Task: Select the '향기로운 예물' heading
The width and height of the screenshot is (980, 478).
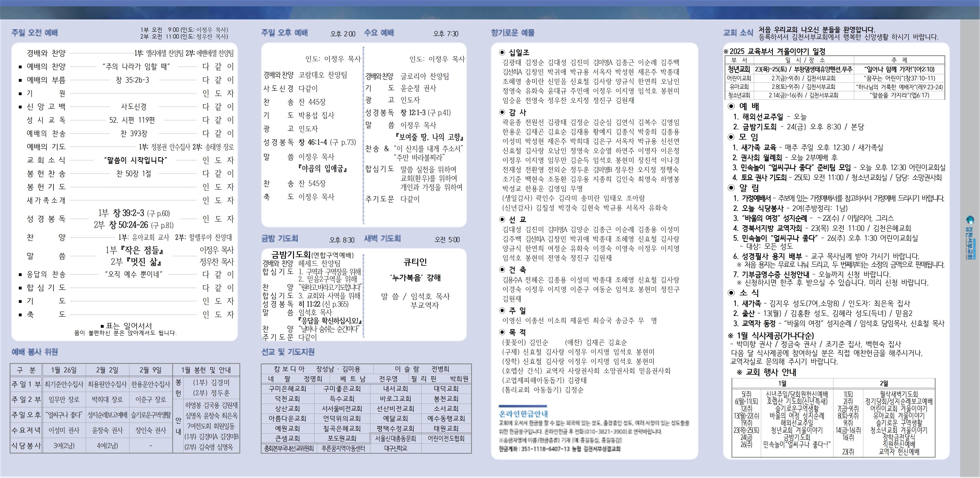Action: [512, 33]
